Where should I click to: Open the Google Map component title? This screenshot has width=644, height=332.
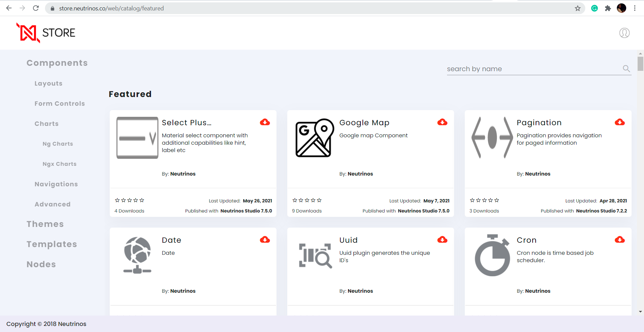[364, 123]
